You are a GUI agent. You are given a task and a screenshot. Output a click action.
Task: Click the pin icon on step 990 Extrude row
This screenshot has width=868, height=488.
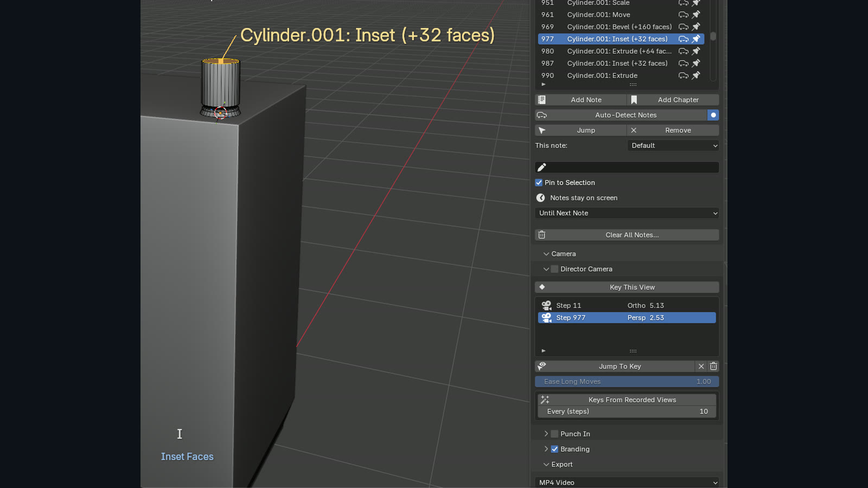pos(696,75)
